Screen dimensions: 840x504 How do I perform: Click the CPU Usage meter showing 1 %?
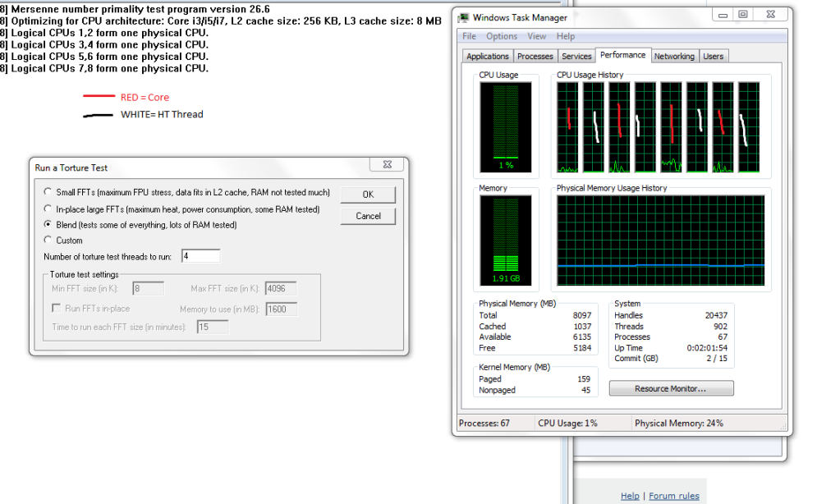click(506, 127)
